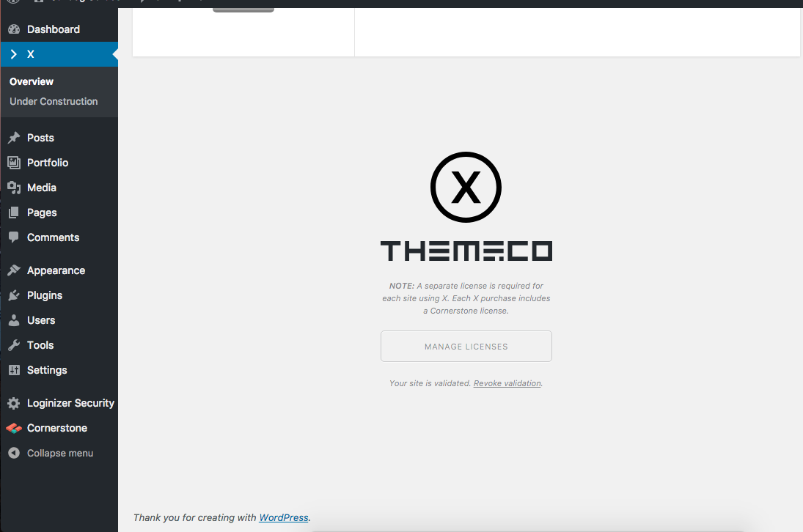Open the Settings menu item
803x532 pixels.
coord(47,370)
